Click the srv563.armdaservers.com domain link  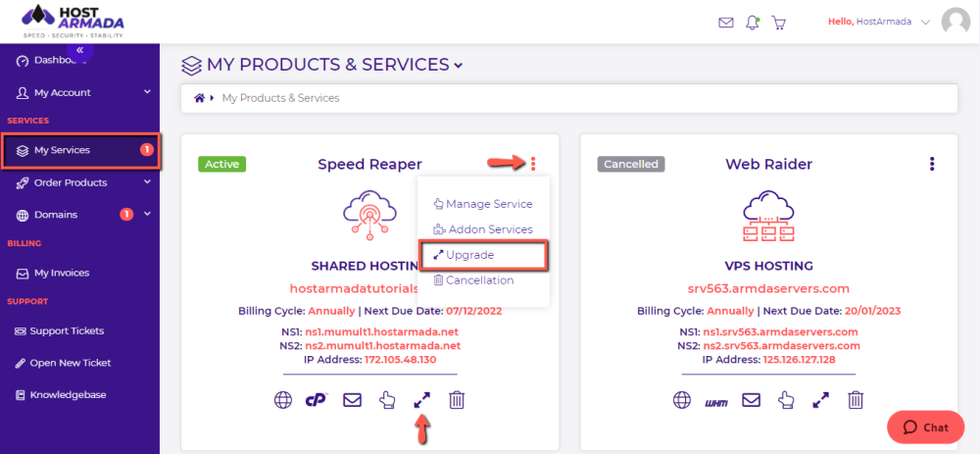pyautogui.click(x=768, y=288)
